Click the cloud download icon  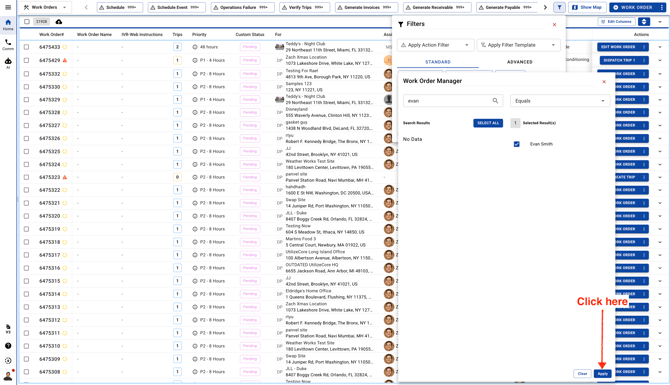[59, 21]
